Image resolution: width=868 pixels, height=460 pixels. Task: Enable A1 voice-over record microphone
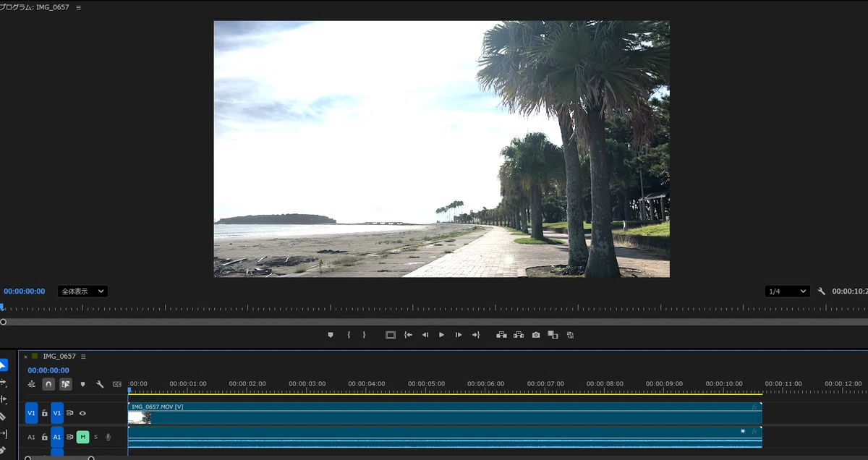pyautogui.click(x=109, y=437)
